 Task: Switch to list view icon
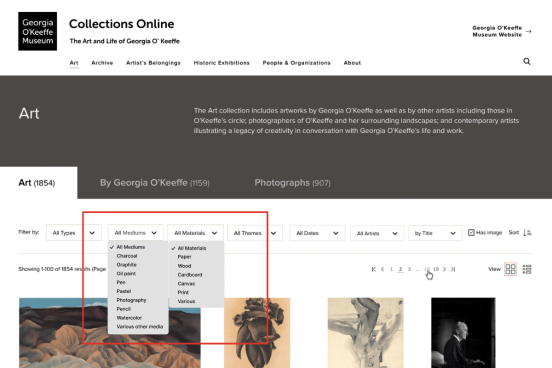[527, 269]
